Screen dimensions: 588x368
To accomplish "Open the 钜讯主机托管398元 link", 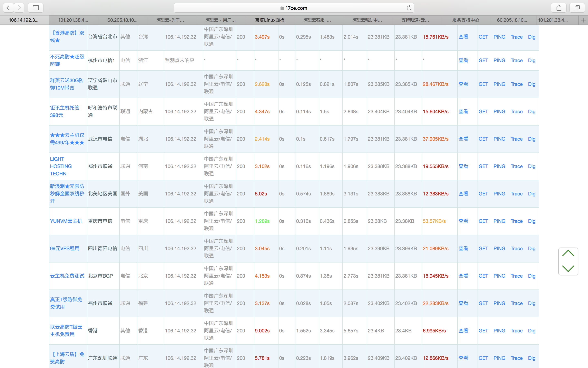I will [65, 111].
